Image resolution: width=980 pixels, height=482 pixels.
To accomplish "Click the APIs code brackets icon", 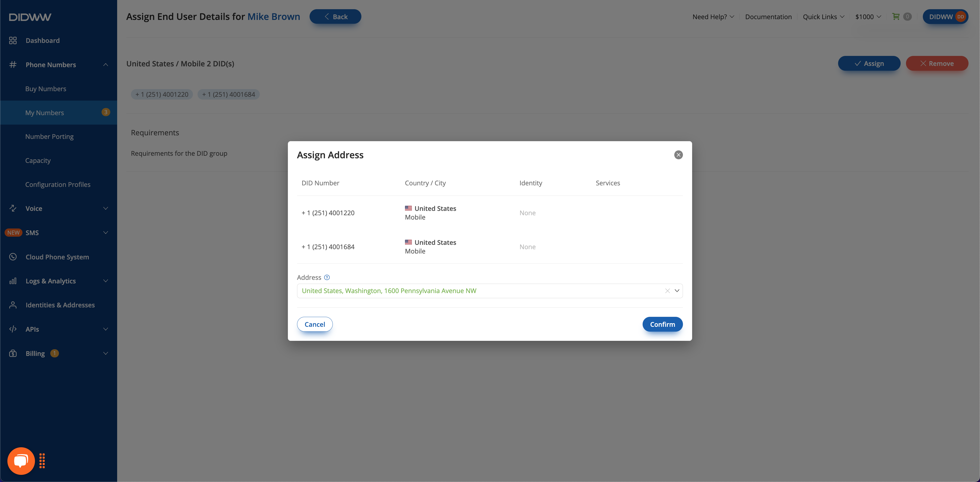I will [13, 329].
